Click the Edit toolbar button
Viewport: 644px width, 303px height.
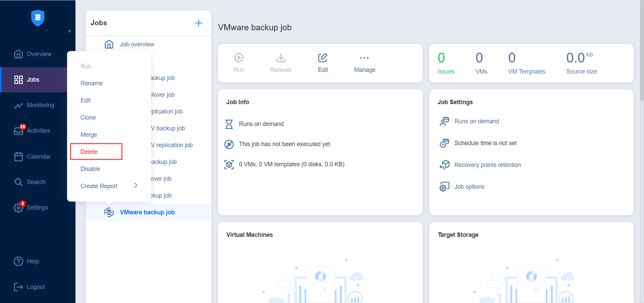tap(323, 63)
